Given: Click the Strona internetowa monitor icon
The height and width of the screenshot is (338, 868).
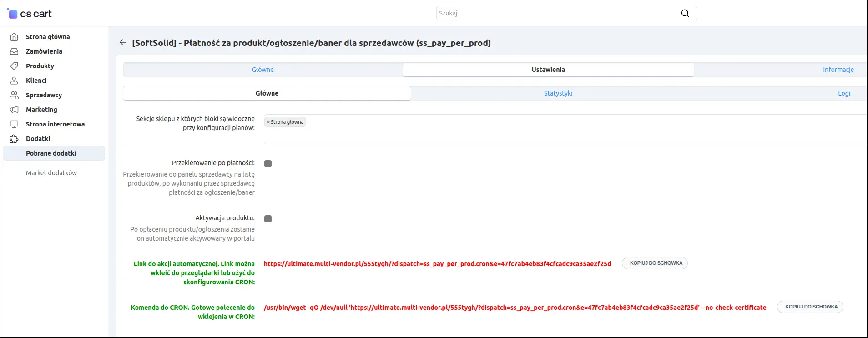Looking at the screenshot, I should [14, 124].
